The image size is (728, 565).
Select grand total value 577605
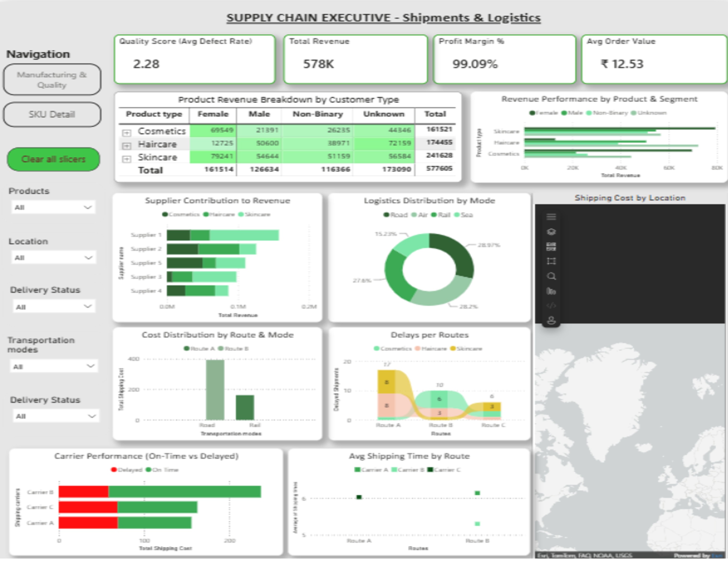pos(439,169)
